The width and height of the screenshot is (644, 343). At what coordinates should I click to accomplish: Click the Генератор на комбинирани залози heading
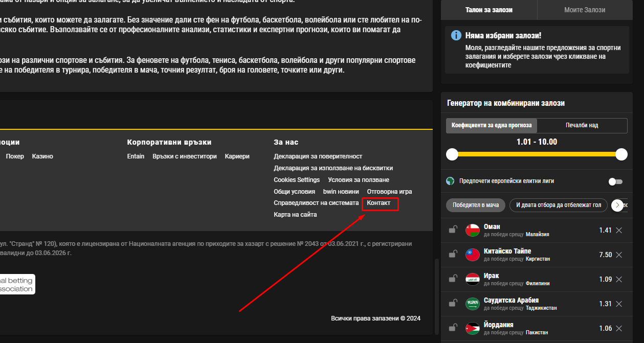(506, 103)
